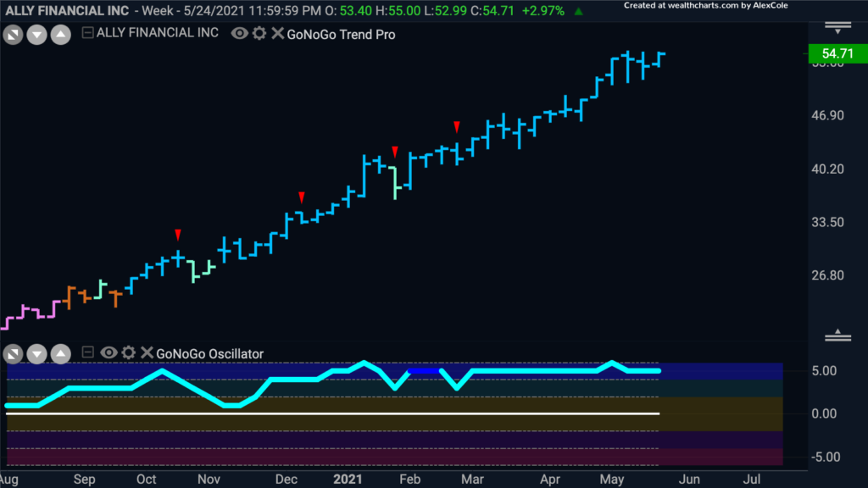Click the +2.97% change value
Viewport: 868px width, 488px height.
click(543, 10)
